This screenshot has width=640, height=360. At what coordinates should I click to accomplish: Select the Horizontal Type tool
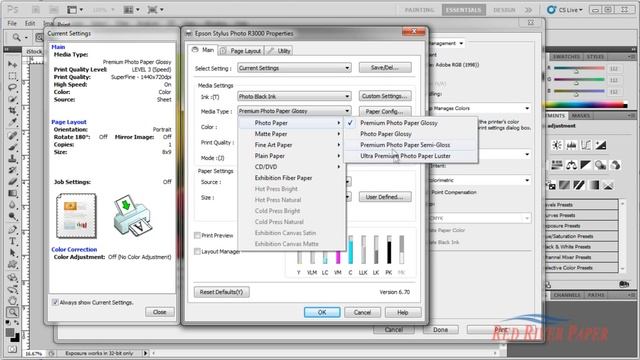point(12,241)
